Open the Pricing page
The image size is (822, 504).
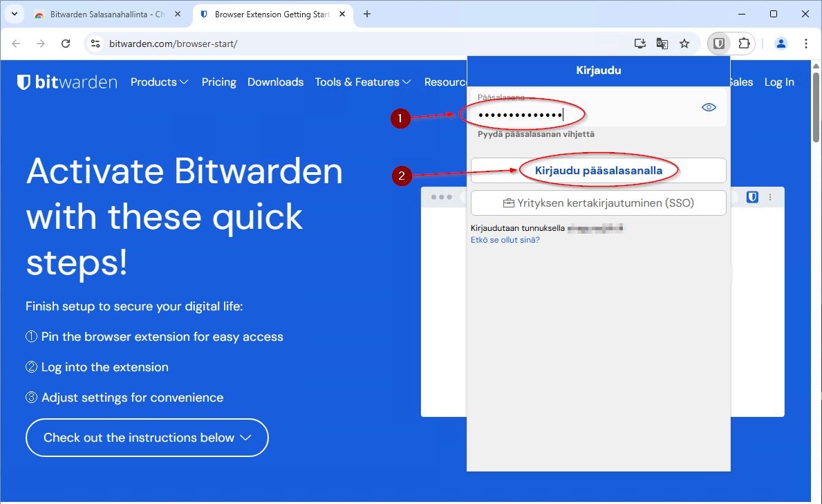[218, 82]
